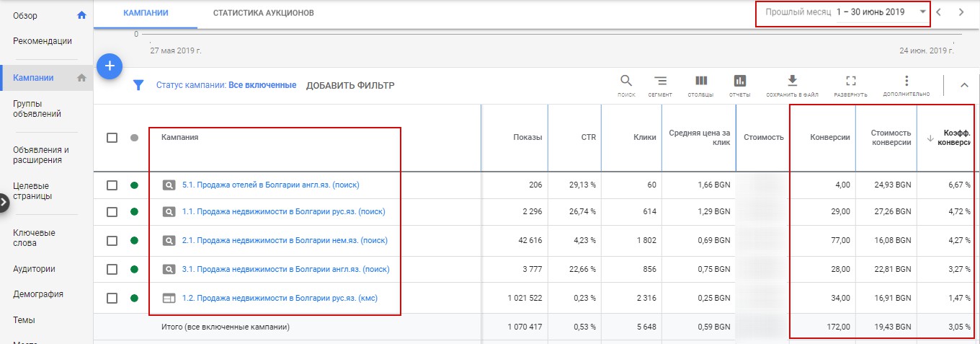Click the Развернуть fullscreen icon
This screenshot has height=344, width=980.
(x=850, y=80)
